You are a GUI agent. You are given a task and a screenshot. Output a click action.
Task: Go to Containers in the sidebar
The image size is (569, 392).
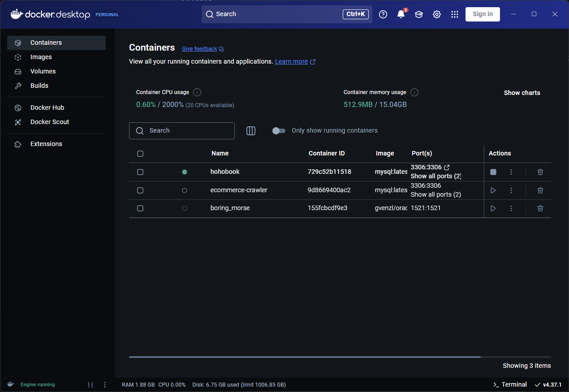pos(56,43)
